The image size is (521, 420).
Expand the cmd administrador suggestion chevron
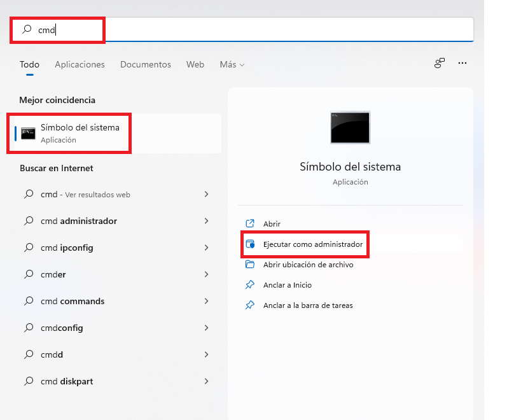tap(206, 221)
